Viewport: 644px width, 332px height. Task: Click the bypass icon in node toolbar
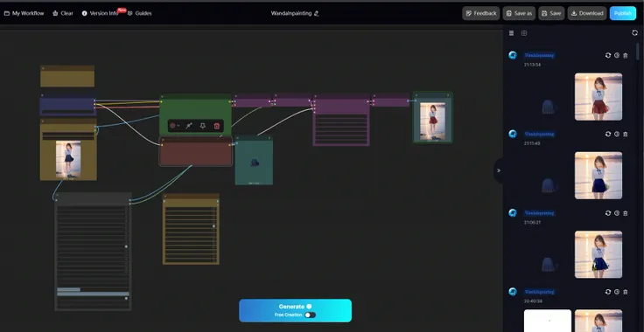pos(189,126)
